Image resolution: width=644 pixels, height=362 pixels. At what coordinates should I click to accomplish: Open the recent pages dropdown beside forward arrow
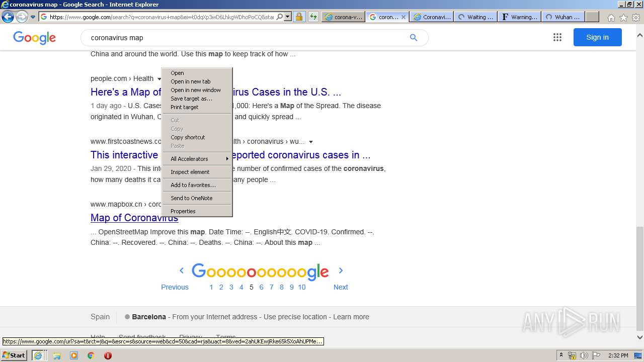33,17
